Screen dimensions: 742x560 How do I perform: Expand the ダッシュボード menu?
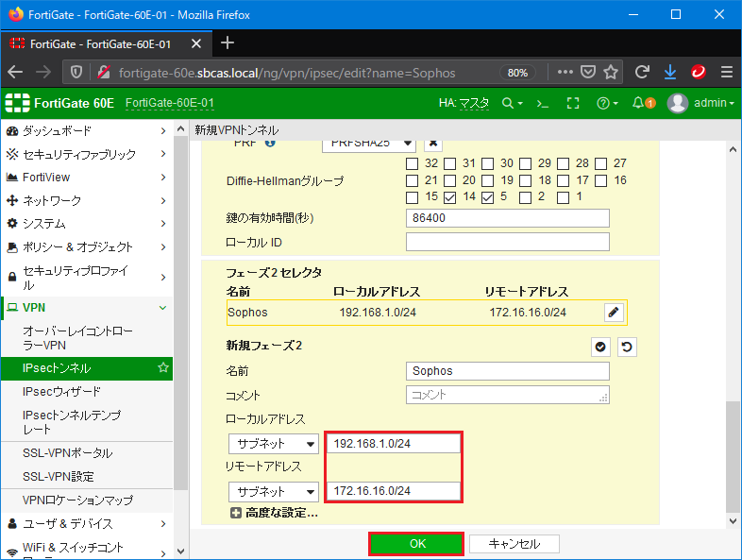click(87, 130)
